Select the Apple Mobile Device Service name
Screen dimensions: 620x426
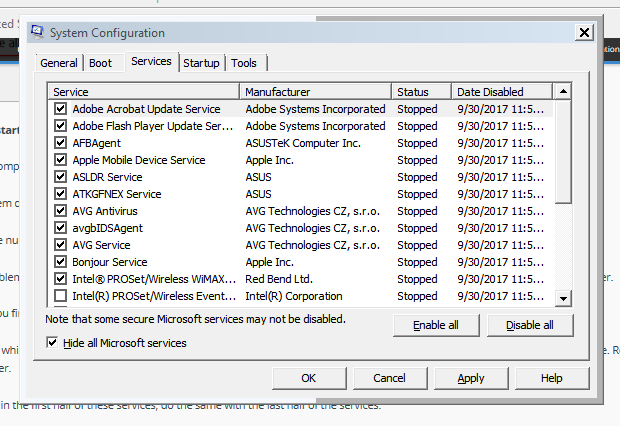tap(139, 160)
